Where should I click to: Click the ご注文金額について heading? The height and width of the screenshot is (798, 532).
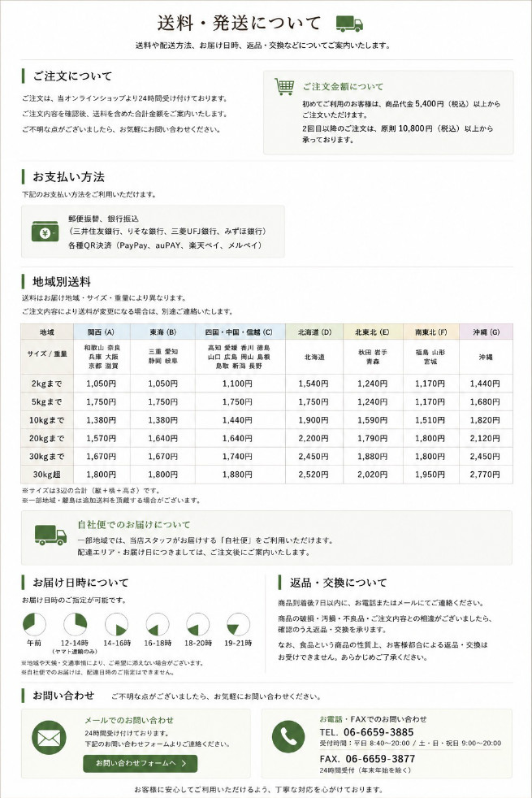click(x=343, y=86)
